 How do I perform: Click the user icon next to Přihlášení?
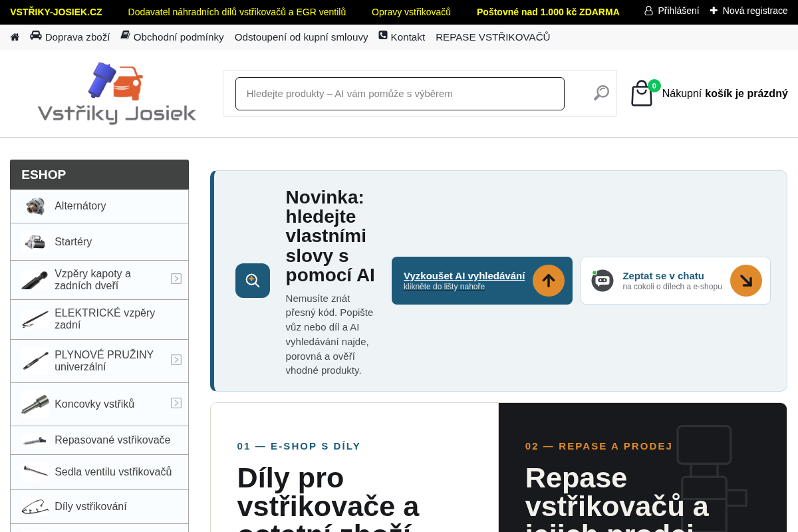pos(648,11)
